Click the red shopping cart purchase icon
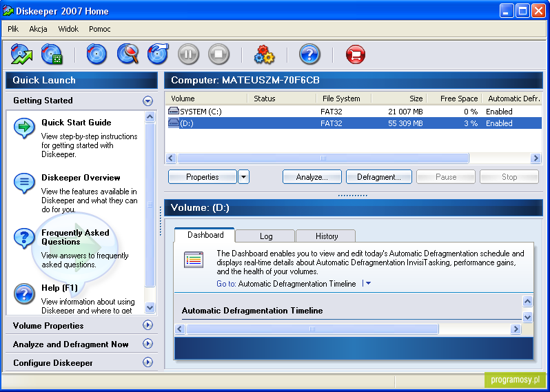This screenshot has width=550, height=392. 356,54
